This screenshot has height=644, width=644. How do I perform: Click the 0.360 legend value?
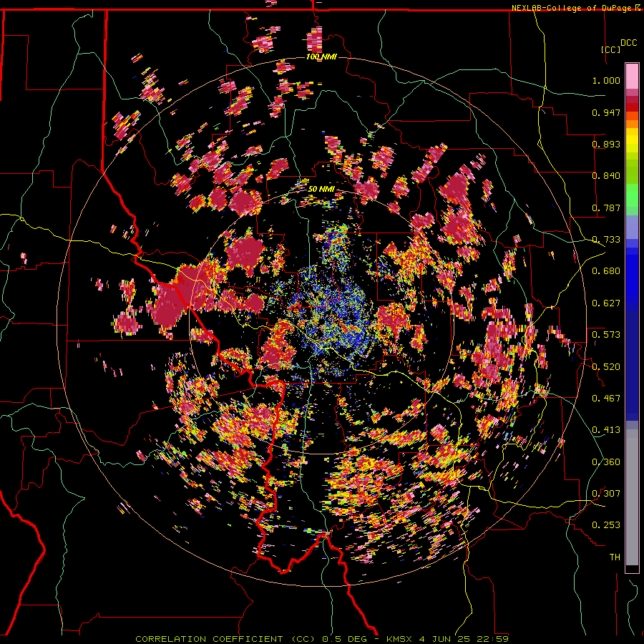point(606,462)
